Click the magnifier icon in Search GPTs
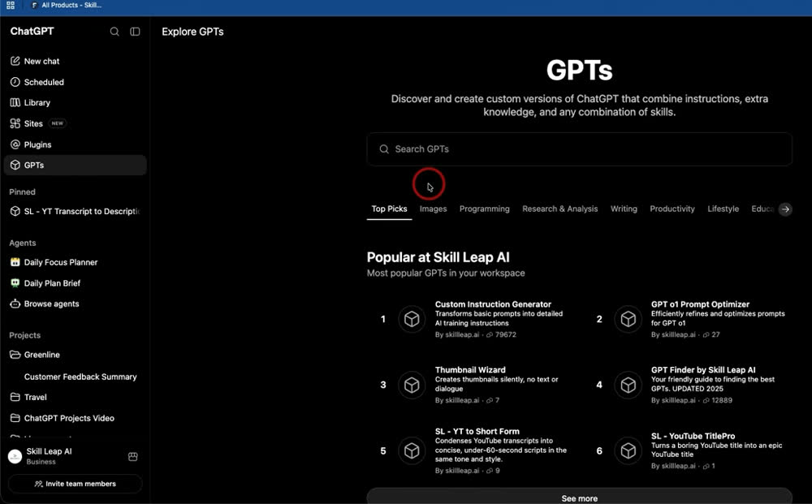Image resolution: width=812 pixels, height=504 pixels. [384, 149]
